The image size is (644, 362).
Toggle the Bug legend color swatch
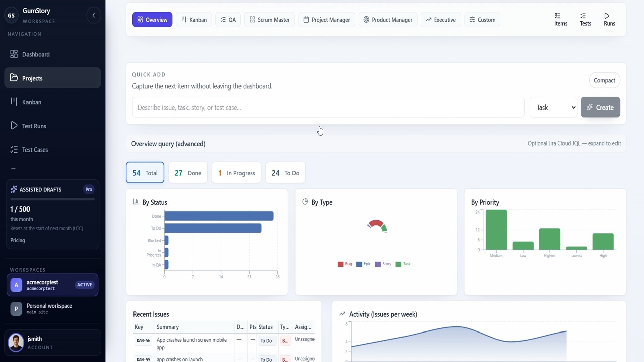340,264
